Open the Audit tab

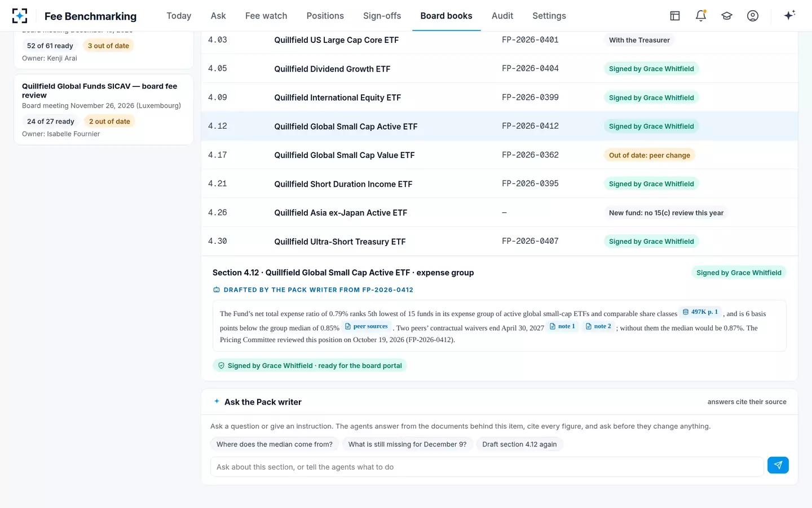pyautogui.click(x=502, y=16)
